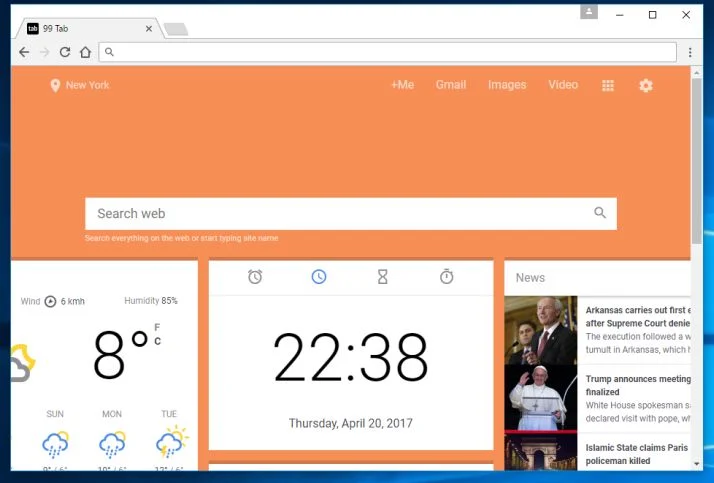The height and width of the screenshot is (483, 714).
Task: Click the 8° temperature reading
Action: 121,354
